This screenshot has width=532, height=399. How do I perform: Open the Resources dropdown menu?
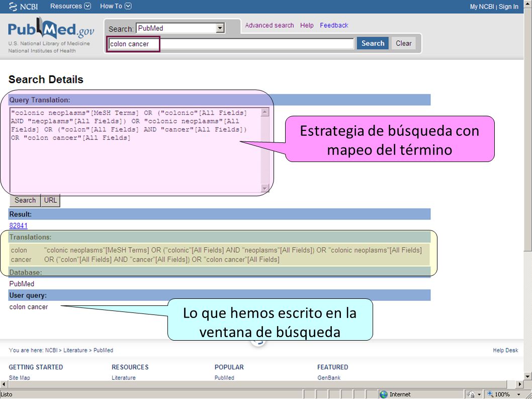(70, 6)
